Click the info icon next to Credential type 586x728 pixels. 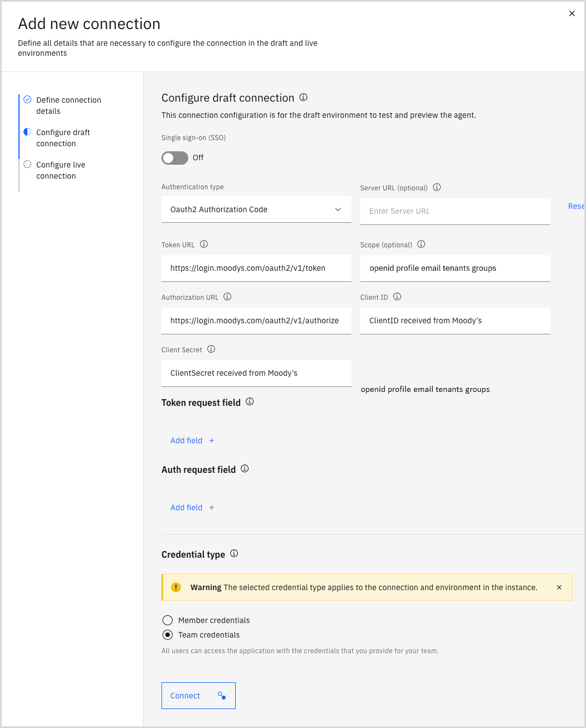coord(234,553)
